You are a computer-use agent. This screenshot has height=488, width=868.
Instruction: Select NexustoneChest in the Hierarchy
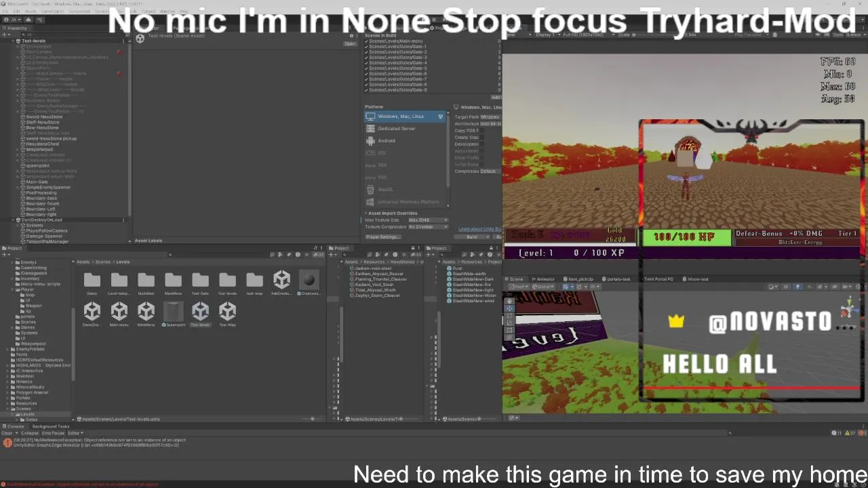pos(42,144)
